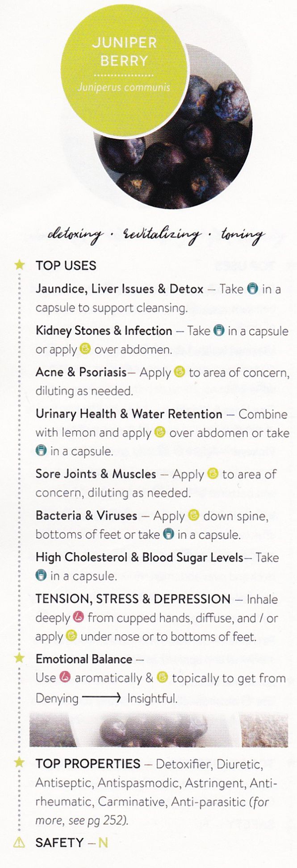
Task: Click the internal-use icon under Urinary Health
Action: [x=41, y=451]
